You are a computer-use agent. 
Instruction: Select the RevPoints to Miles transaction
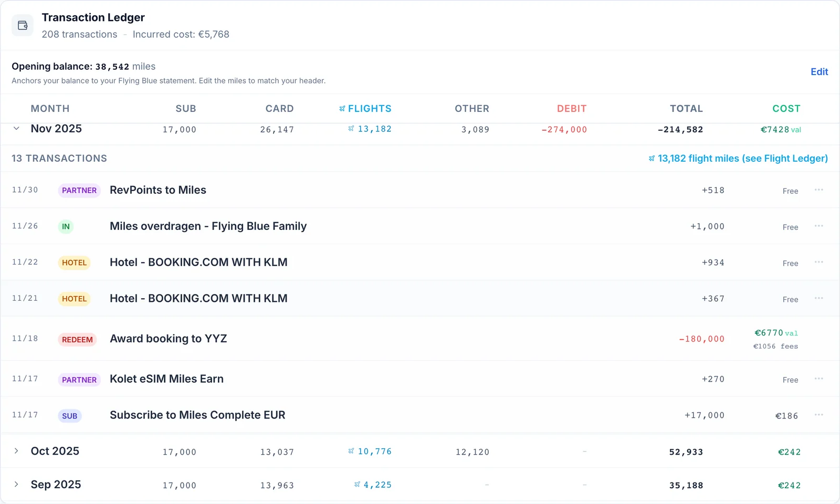(420, 190)
